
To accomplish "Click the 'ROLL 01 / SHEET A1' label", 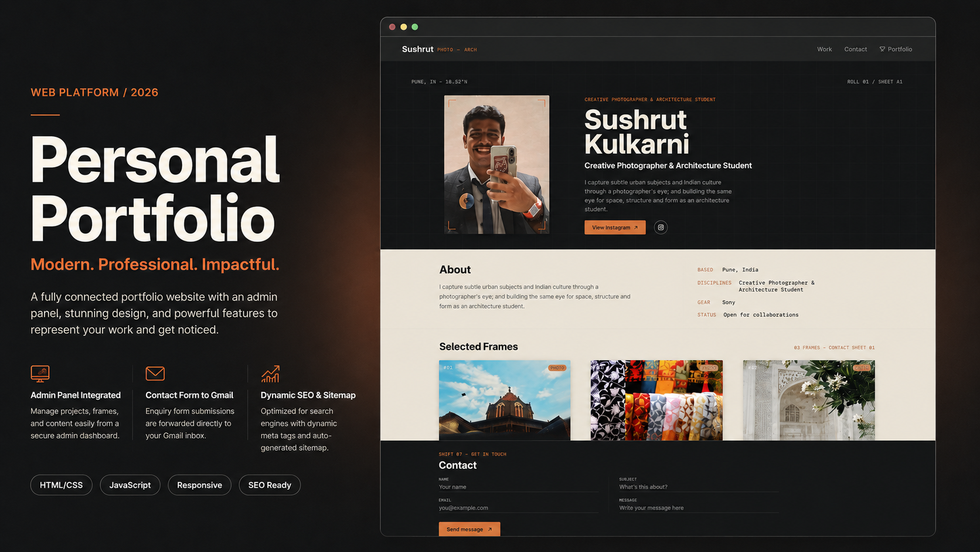I will coord(874,82).
